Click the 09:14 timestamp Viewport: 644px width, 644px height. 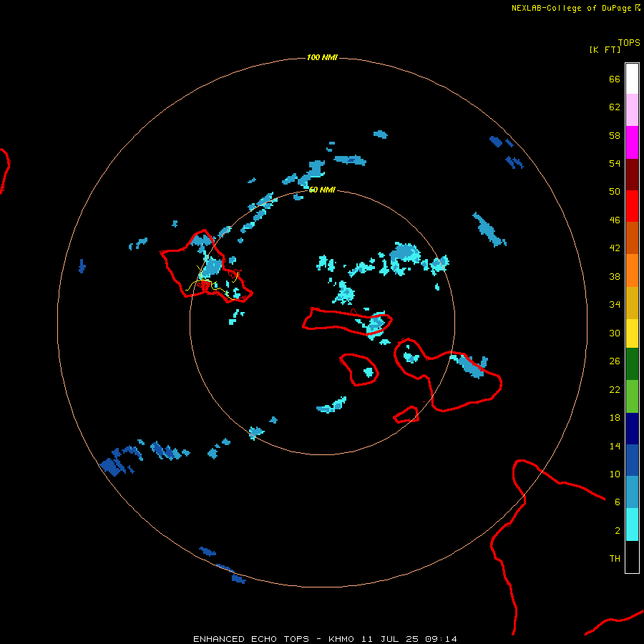coord(442,639)
